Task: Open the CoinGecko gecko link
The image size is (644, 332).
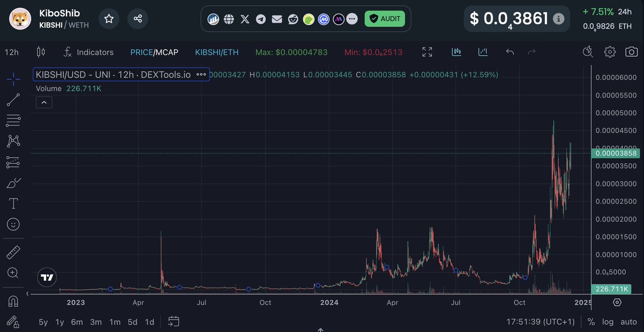Action: pos(309,19)
